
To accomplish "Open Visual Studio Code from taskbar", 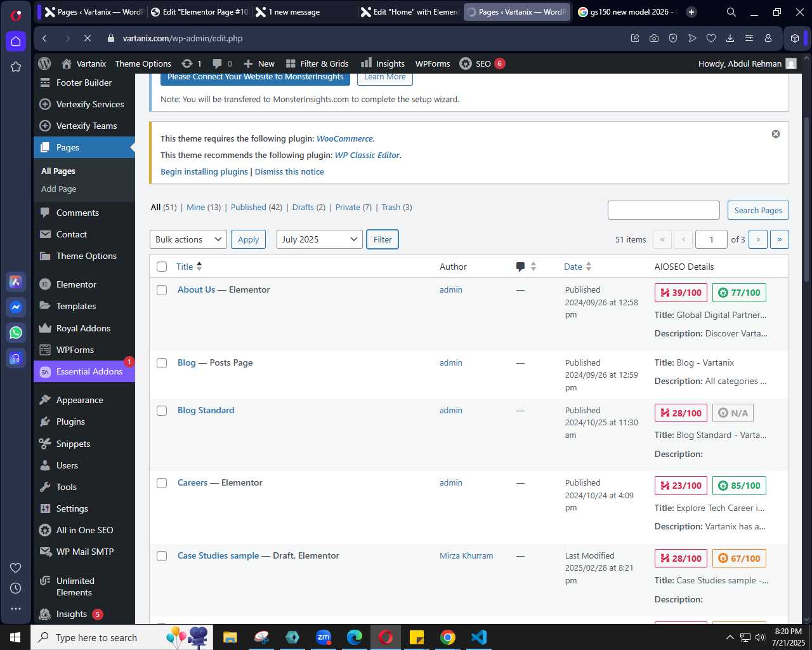I will pyautogui.click(x=479, y=637).
